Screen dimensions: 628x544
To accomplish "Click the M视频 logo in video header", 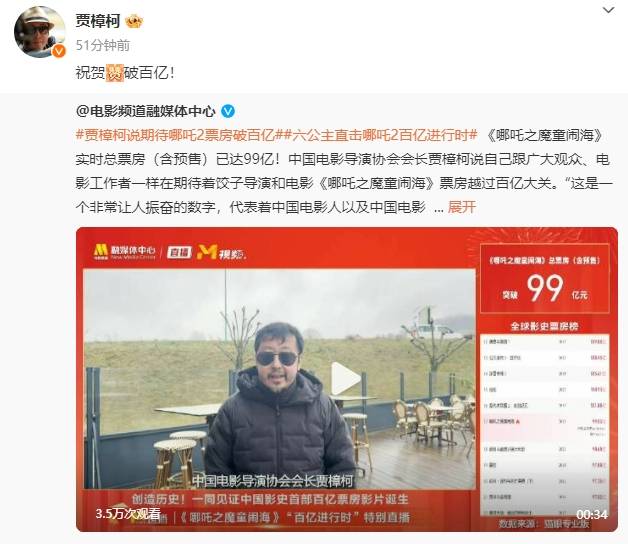I will 222,252.
